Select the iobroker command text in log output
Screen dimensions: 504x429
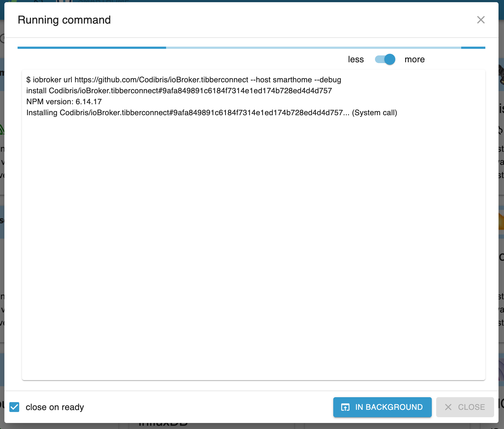pyautogui.click(x=183, y=80)
